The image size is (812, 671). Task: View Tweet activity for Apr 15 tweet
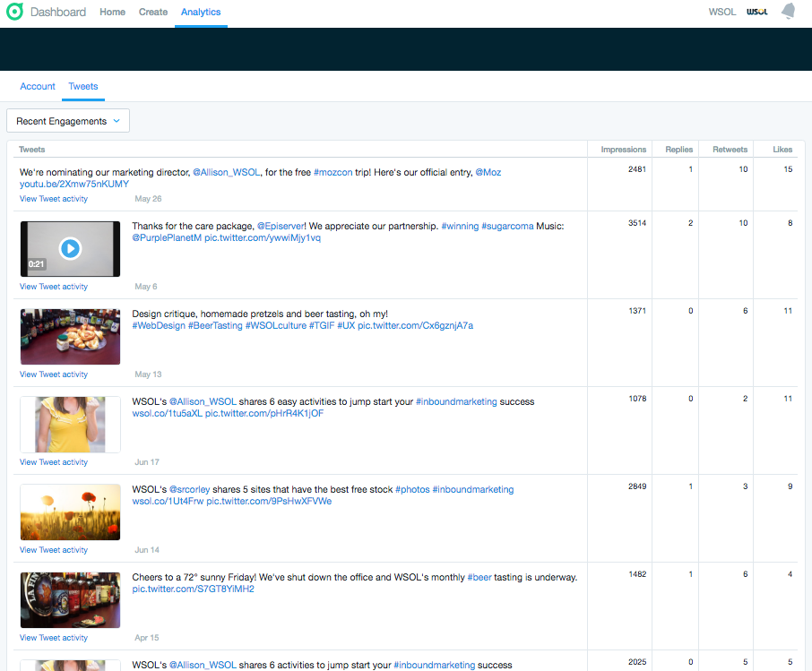pyautogui.click(x=54, y=638)
